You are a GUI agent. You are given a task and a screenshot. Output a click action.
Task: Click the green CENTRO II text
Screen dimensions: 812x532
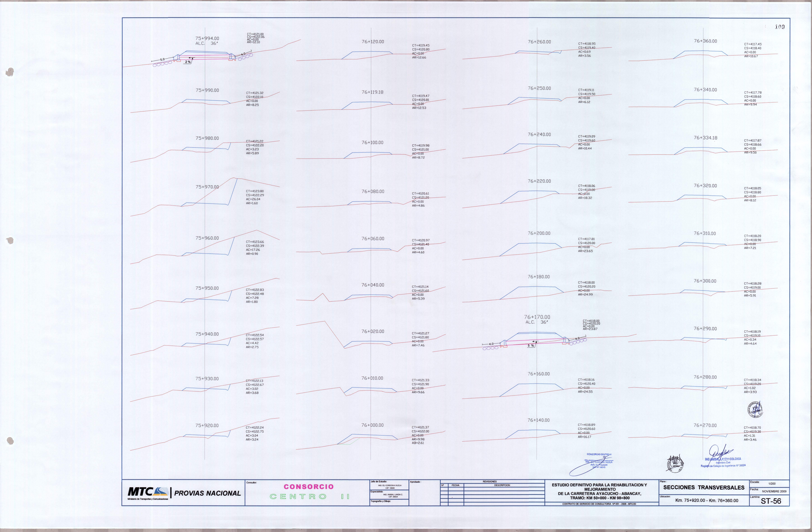(310, 496)
